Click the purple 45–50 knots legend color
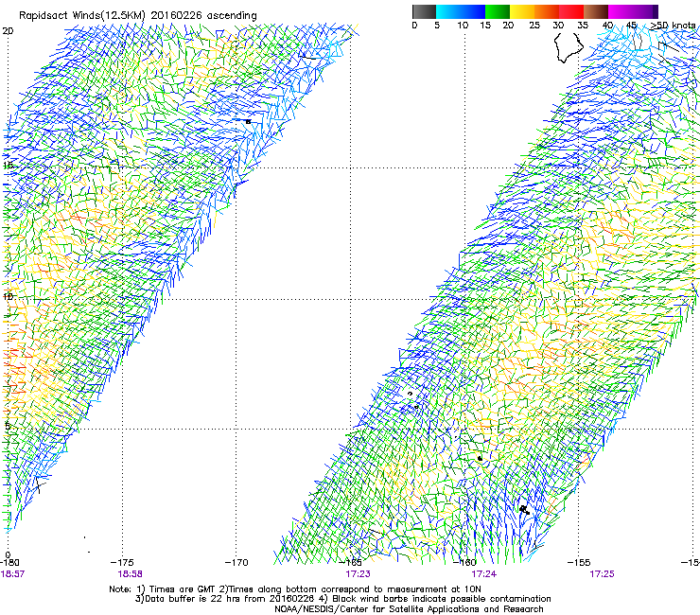Viewport: 700px width, 615px height. 645,11
